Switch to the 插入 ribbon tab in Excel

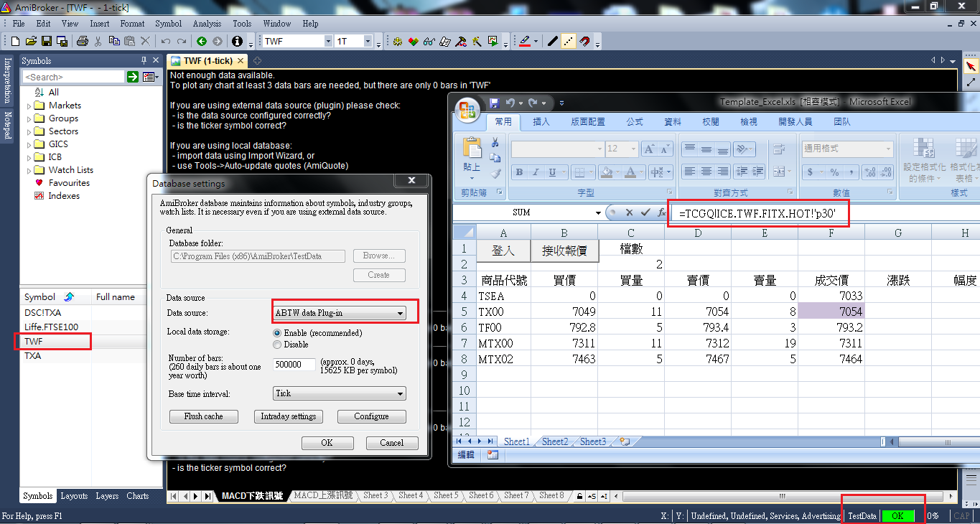pos(541,122)
